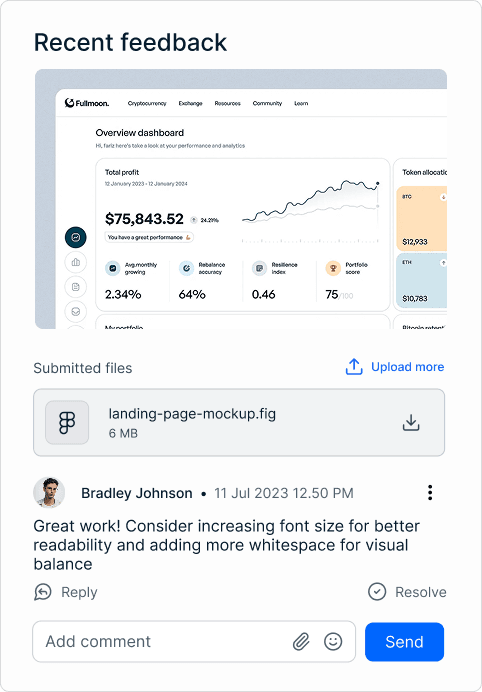This screenshot has height=692, width=482.
Task: Mark the comment as resolved via check icon
Action: tap(377, 592)
